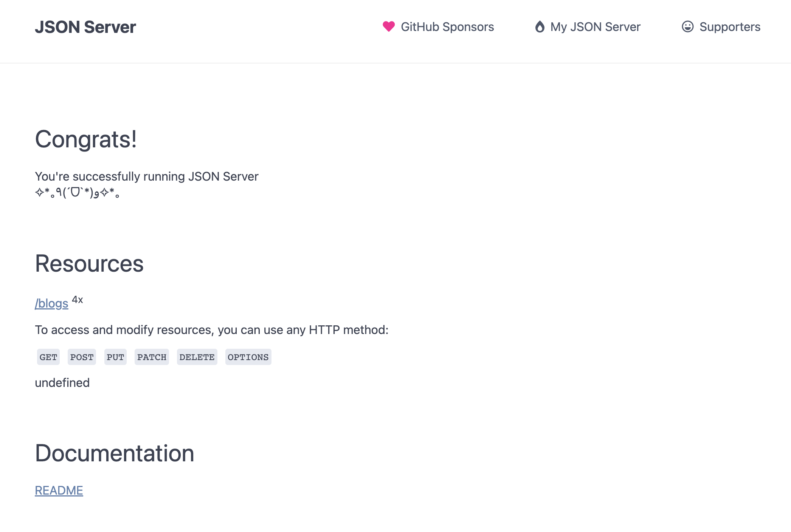Open the README documentation link
Viewport: 791px width, 532px height.
tap(59, 490)
